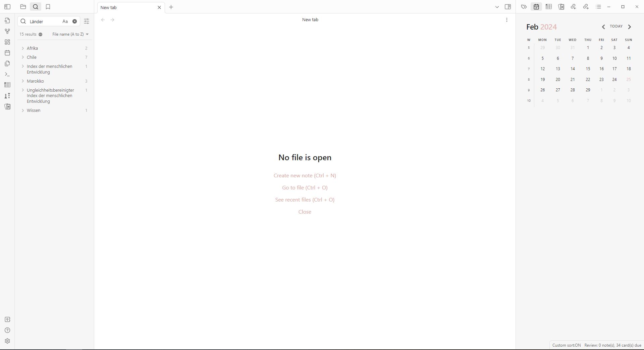Open today's daily note calendar ribbon icon
Screen dimensions: 644x350
point(7,53)
